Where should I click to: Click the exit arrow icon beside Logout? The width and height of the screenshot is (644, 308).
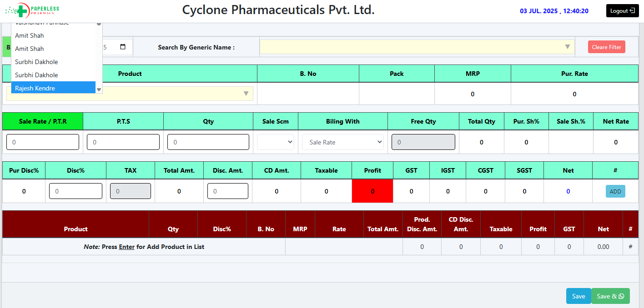pos(632,11)
